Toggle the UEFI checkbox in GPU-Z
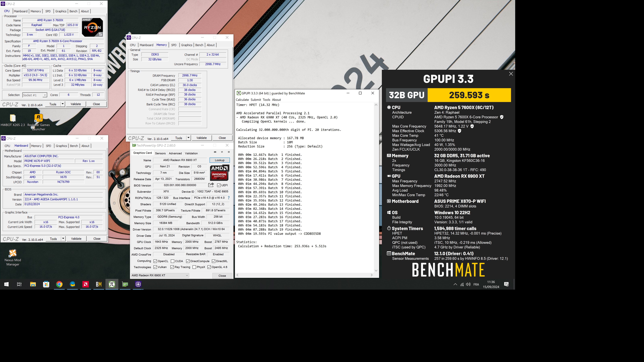The height and width of the screenshot is (362, 644). [219, 185]
